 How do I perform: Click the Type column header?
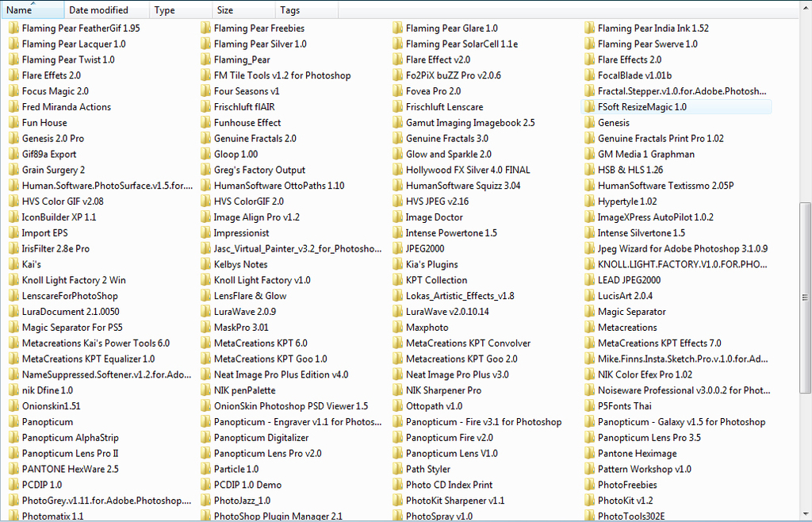(x=182, y=10)
